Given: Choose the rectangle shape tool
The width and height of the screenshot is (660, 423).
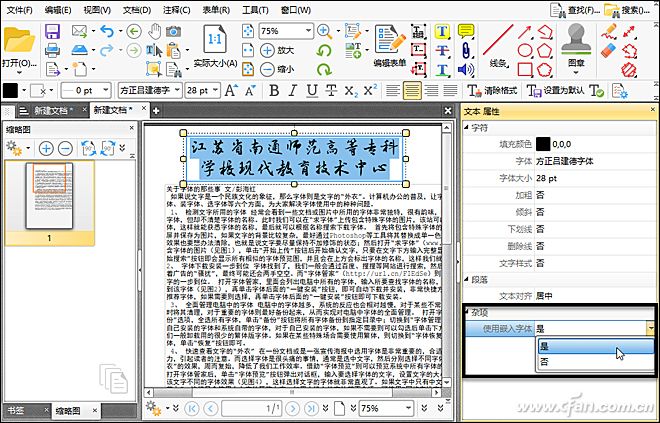Looking at the screenshot, I should [x=524, y=69].
